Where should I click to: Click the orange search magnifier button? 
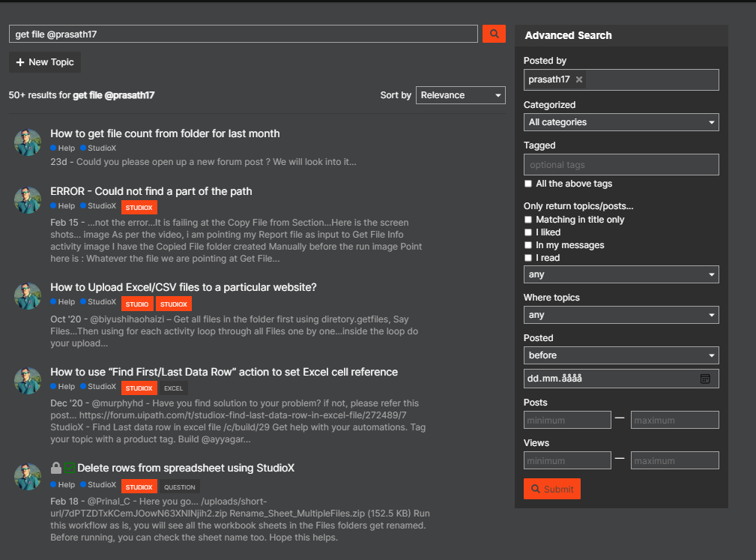pos(494,34)
